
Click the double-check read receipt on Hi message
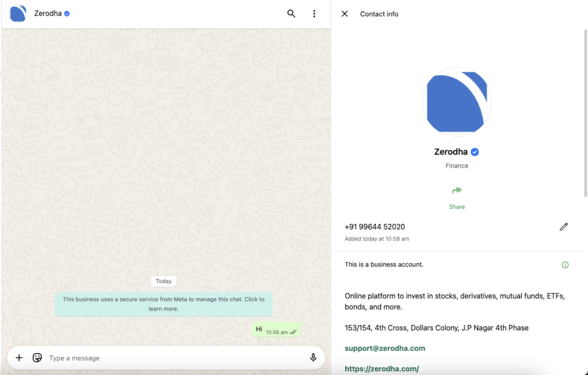tap(293, 332)
